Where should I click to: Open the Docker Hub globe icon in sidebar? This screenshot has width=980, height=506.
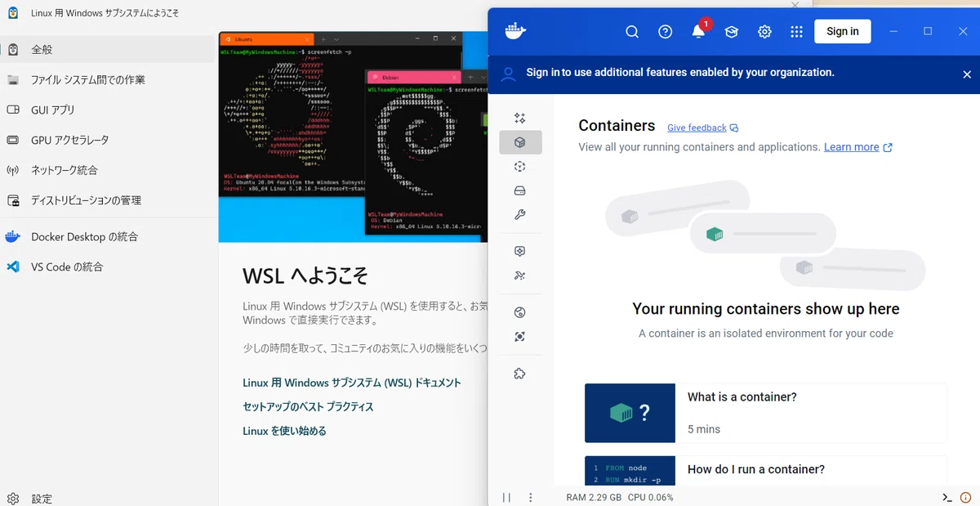[520, 312]
